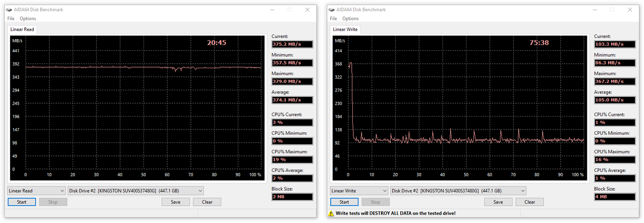Click the yellow warning icon beside the DESTROY ALL DATA message
This screenshot has height=223, width=644.
(331, 213)
